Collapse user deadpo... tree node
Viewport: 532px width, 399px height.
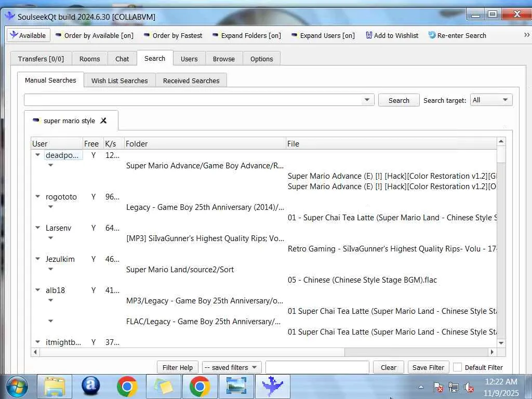37,155
